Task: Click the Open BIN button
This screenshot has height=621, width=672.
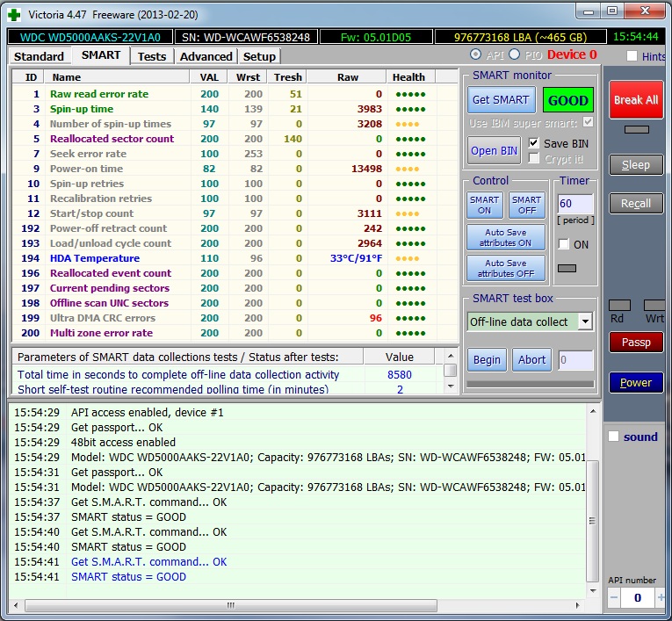Action: pos(494,150)
